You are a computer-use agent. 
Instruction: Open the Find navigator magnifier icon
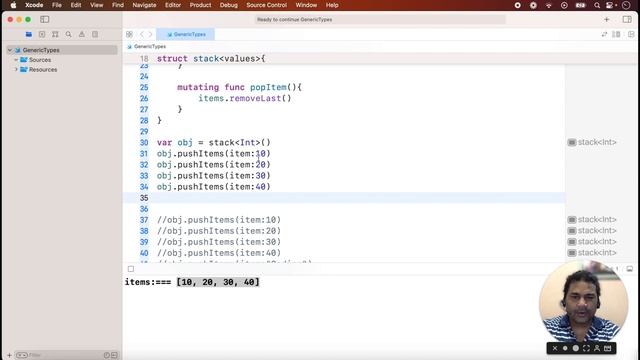[69, 34]
